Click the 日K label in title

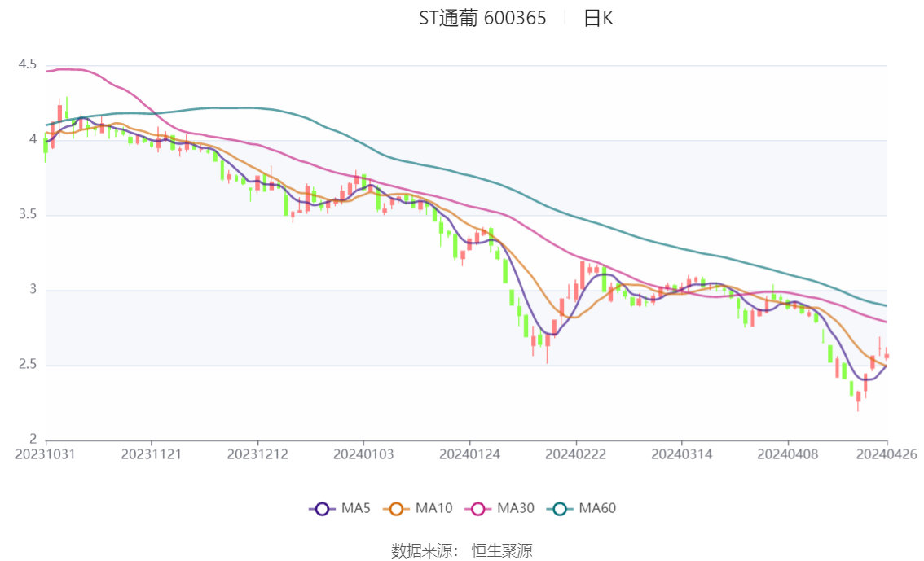pyautogui.click(x=598, y=18)
